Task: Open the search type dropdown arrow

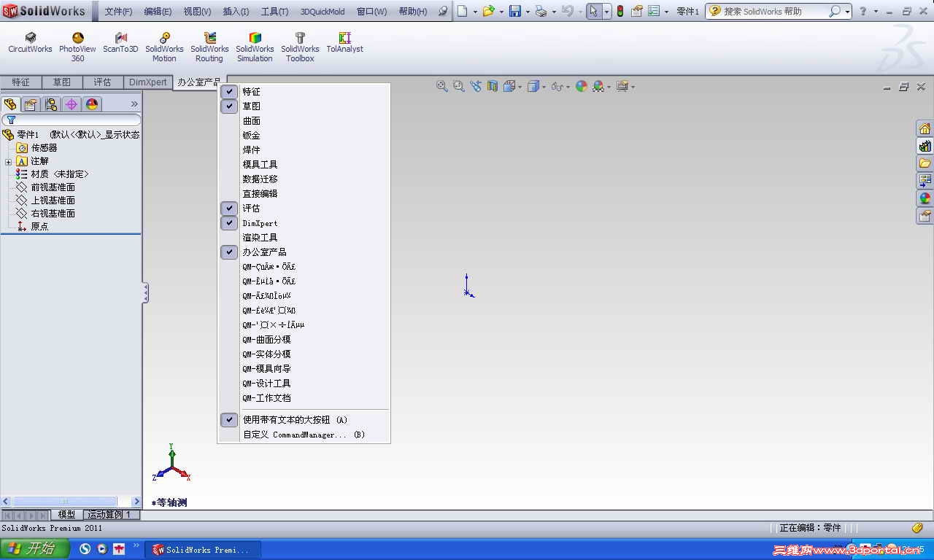Action: tap(847, 12)
